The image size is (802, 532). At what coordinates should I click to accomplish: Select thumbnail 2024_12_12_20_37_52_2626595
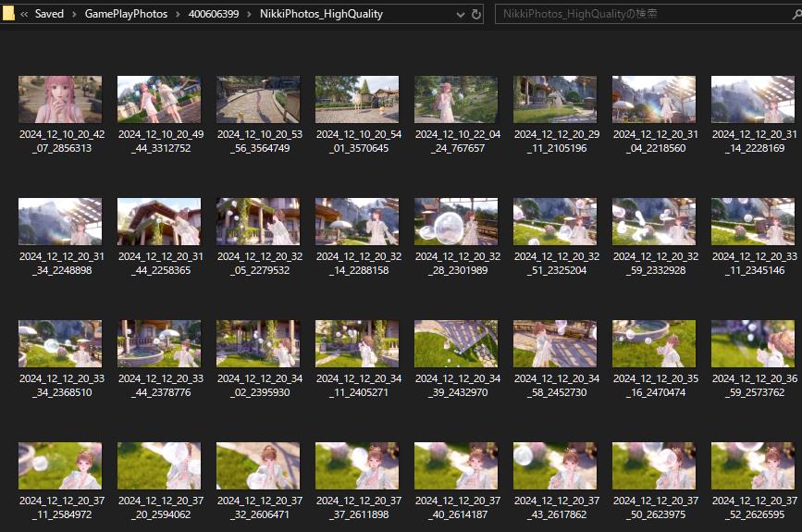coord(753,466)
